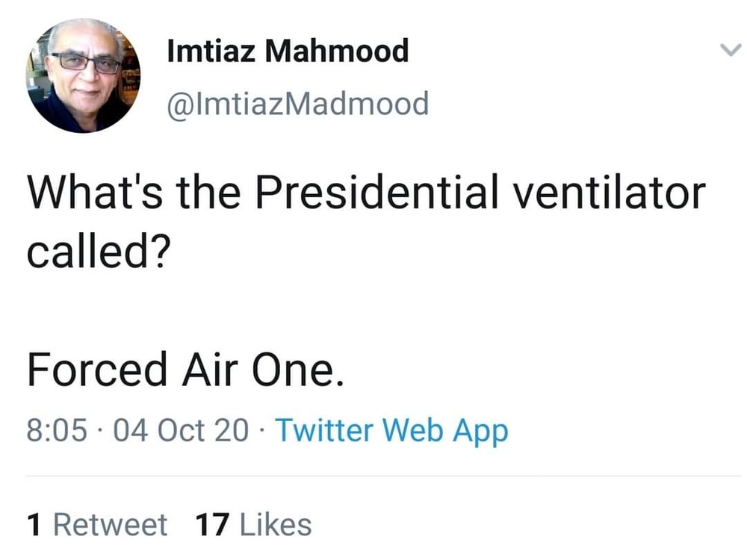Image resolution: width=747 pixels, height=560 pixels.
Task: Click Imtiaz Mahmood's round profile picture
Action: click(x=83, y=75)
